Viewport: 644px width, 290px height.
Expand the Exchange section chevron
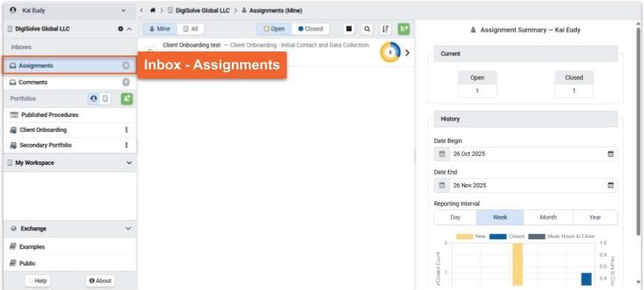coord(128,228)
